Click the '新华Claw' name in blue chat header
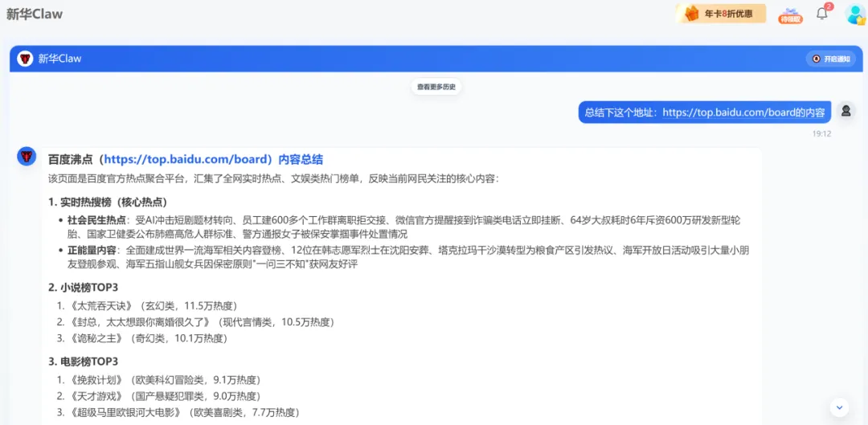 coord(59,59)
